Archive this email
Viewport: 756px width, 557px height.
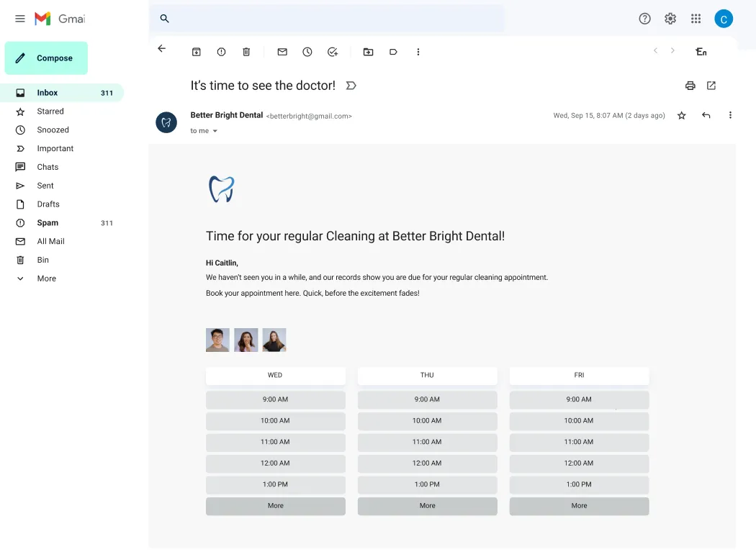point(197,52)
